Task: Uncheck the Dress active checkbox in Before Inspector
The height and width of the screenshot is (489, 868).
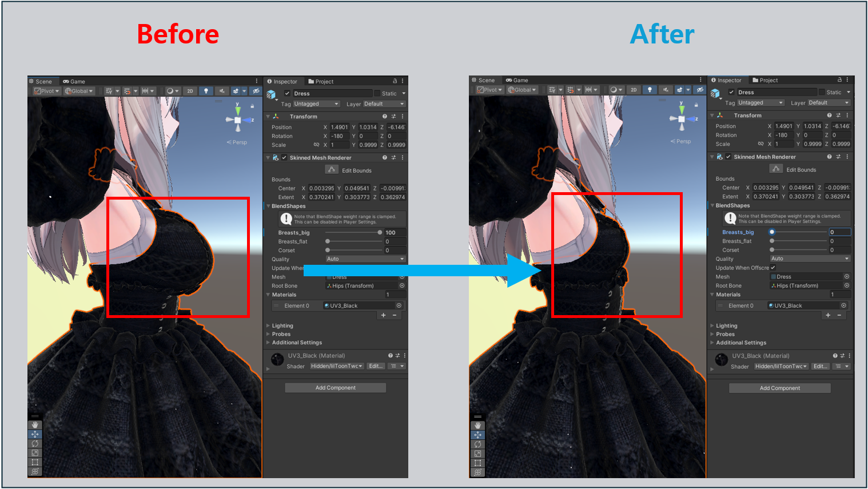Action: tap(287, 93)
